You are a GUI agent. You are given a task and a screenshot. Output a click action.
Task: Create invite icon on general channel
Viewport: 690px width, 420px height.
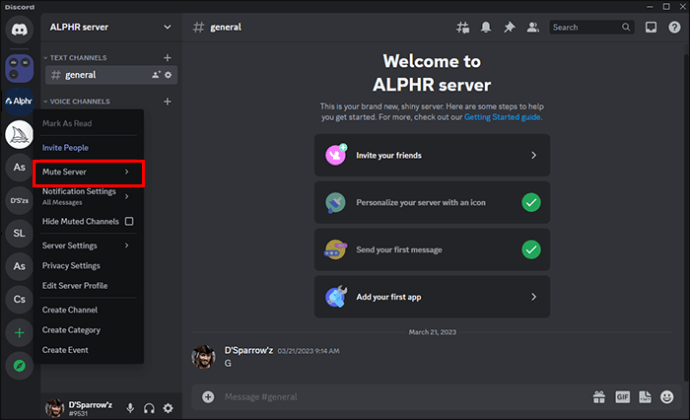156,75
